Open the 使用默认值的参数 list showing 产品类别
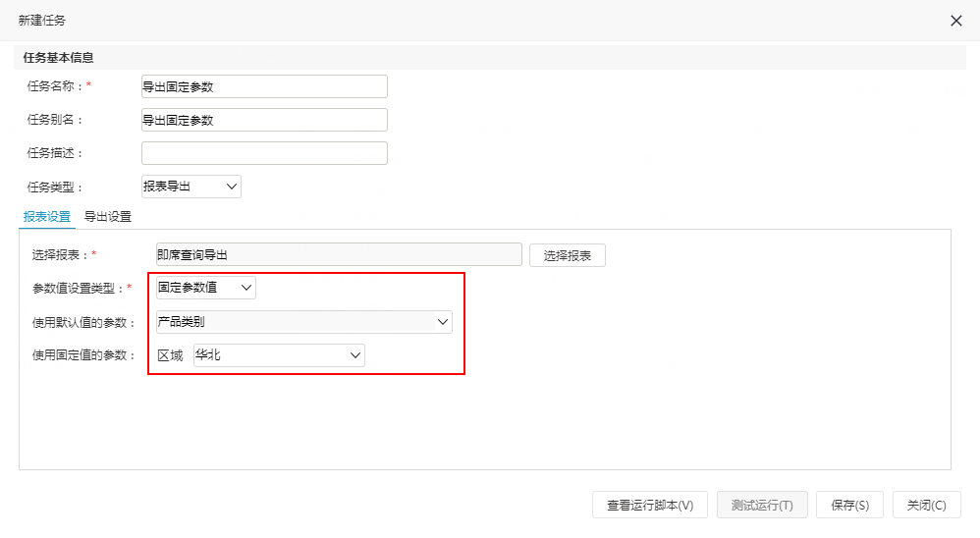 click(303, 322)
